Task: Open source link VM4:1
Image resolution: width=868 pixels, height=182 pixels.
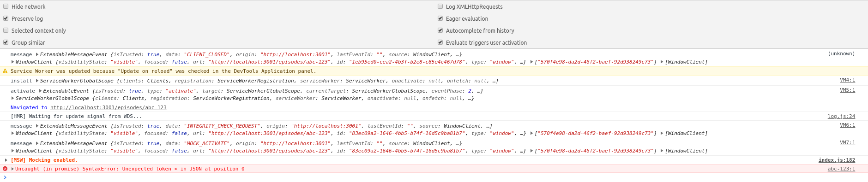Action: pos(847,80)
